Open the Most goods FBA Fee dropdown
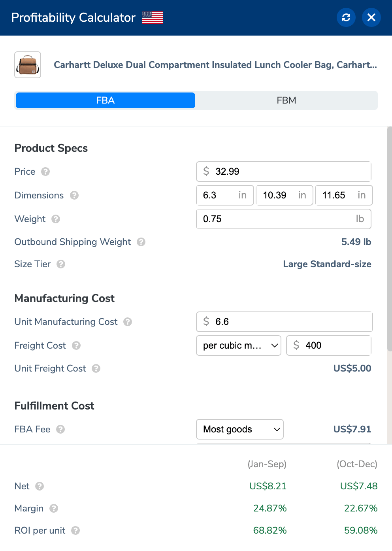 (240, 429)
